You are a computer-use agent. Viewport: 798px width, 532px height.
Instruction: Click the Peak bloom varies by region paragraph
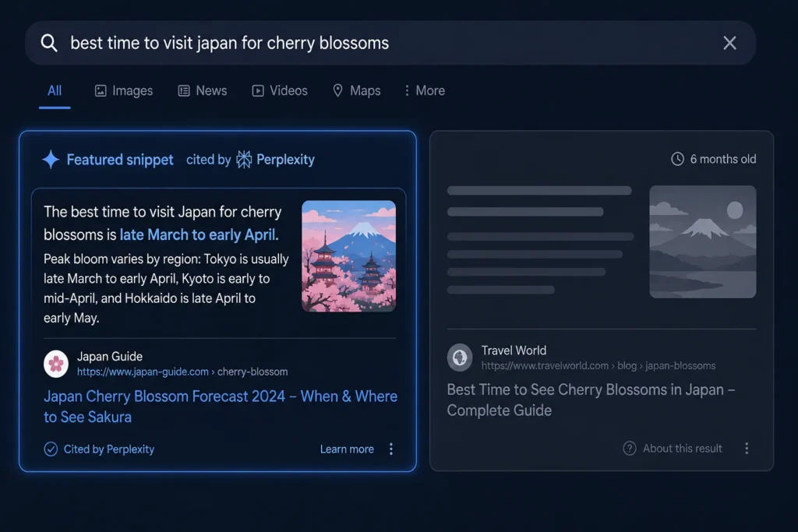click(x=166, y=288)
